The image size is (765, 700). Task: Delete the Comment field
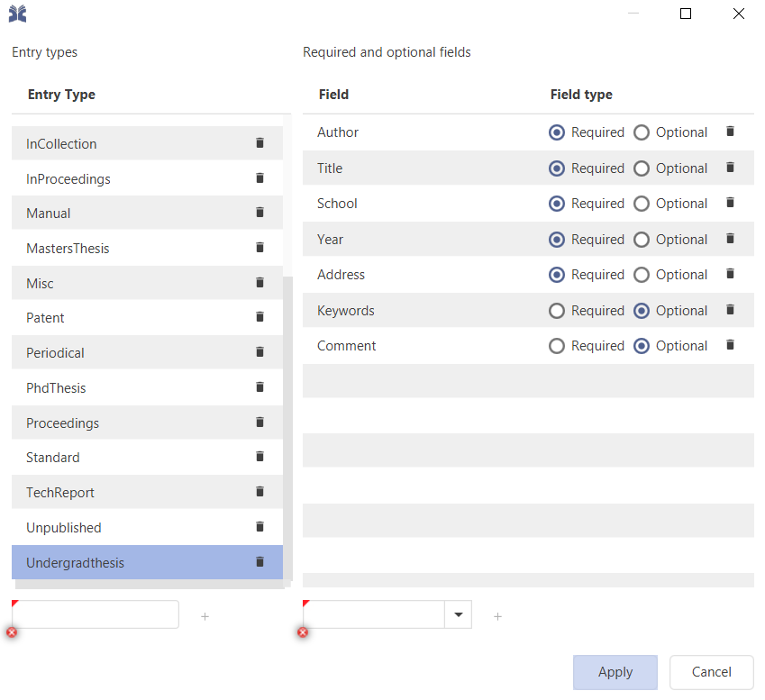pos(730,345)
